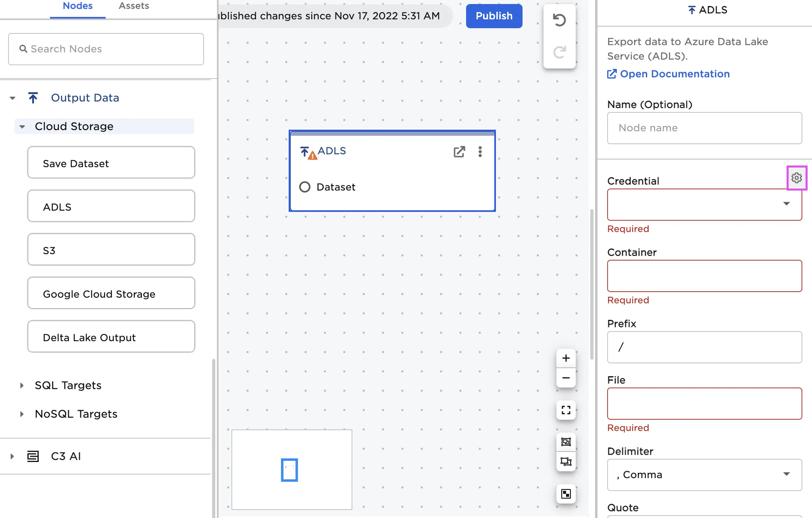Open Documentation for ADLS

[668, 74]
